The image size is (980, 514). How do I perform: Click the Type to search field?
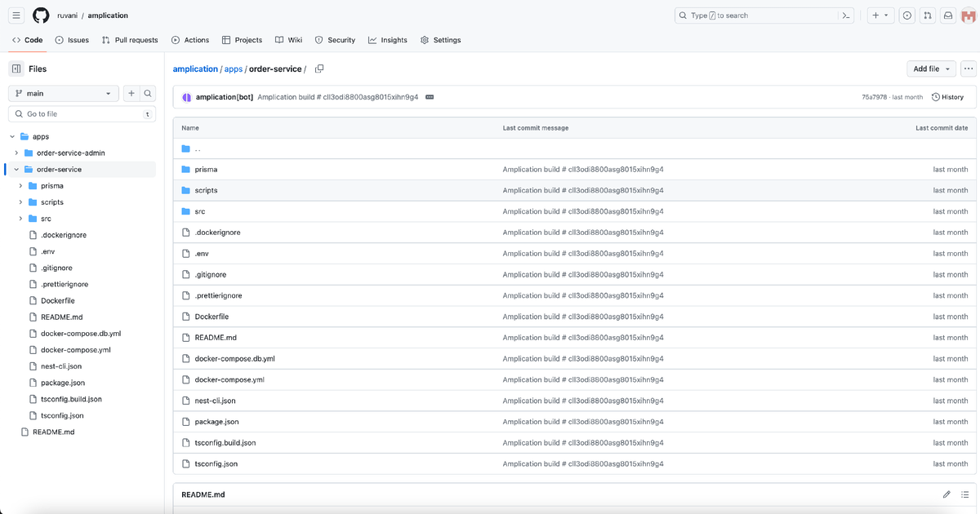[x=765, y=16]
